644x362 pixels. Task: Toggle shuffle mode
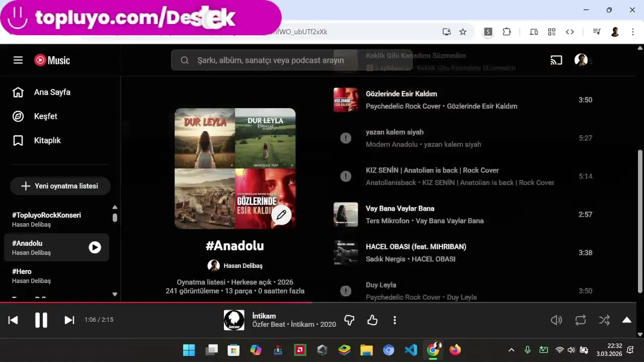tap(604, 320)
